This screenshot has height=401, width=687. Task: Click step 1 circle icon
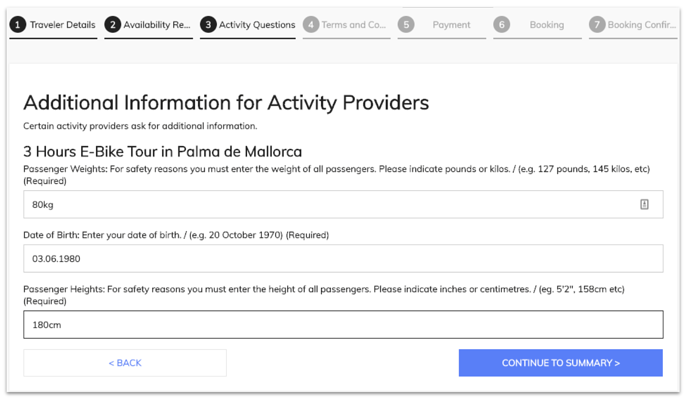pos(18,25)
